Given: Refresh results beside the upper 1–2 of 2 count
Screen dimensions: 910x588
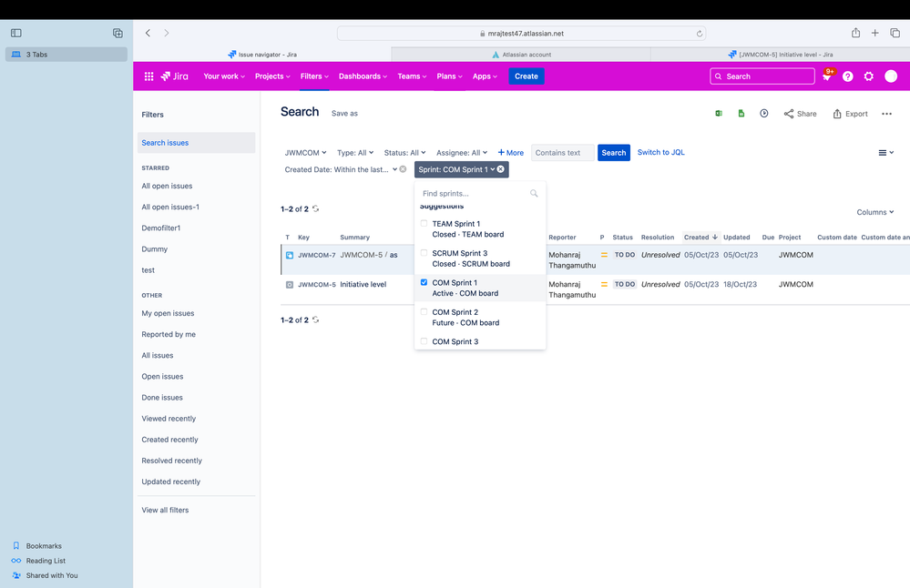Looking at the screenshot, I should pos(316,208).
